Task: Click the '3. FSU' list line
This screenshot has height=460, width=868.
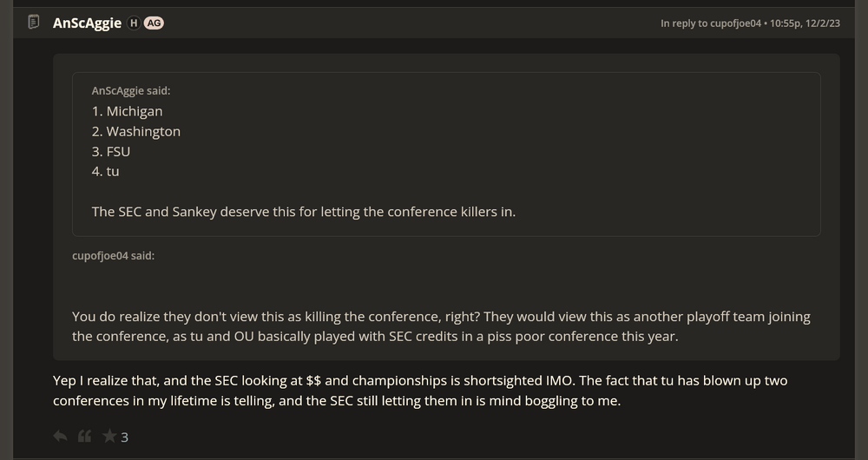Action: tap(111, 151)
